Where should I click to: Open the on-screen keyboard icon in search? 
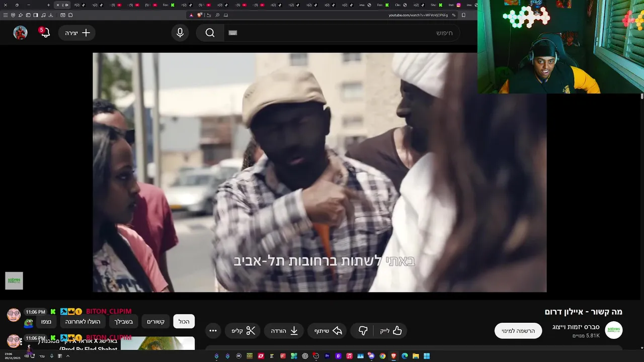pyautogui.click(x=232, y=33)
